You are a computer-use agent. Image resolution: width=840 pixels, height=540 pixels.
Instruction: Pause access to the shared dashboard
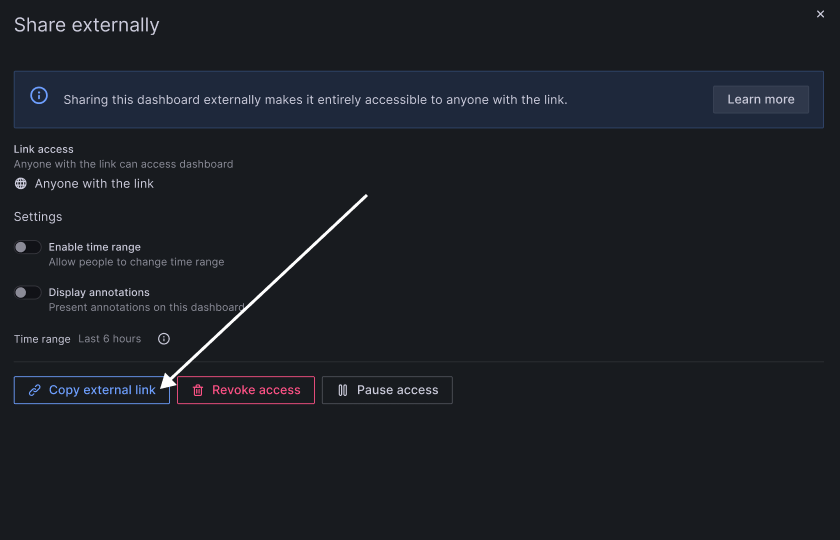tap(387, 390)
